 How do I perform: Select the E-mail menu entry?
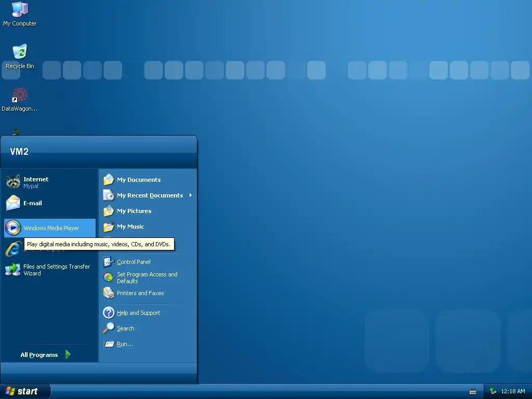tap(50, 203)
